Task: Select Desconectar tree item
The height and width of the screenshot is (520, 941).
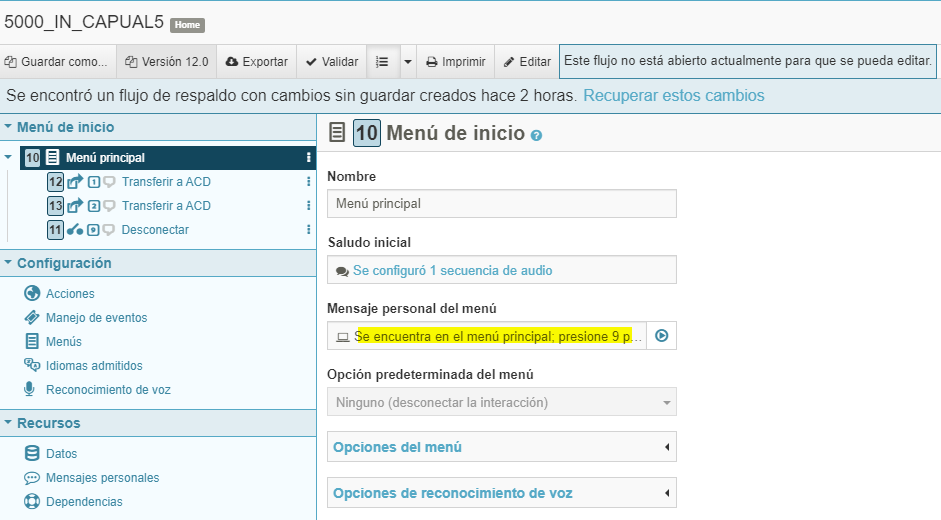Action: click(155, 229)
